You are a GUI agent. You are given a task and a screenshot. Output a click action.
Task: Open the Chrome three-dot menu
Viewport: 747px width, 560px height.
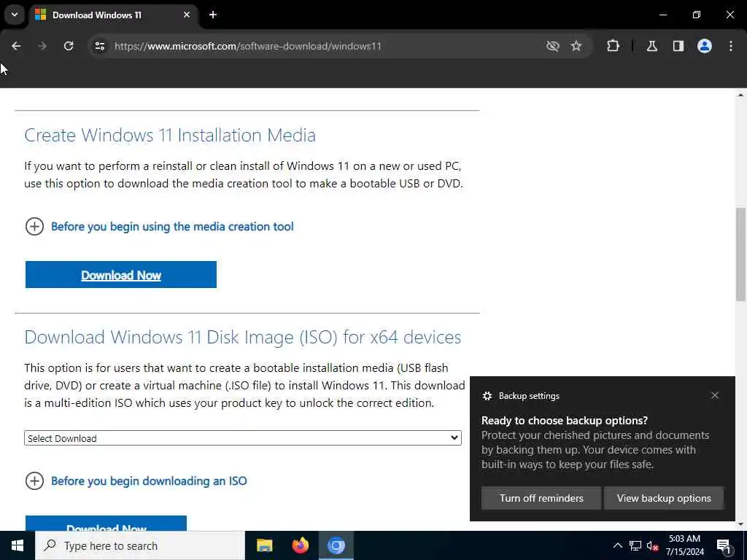tap(731, 46)
